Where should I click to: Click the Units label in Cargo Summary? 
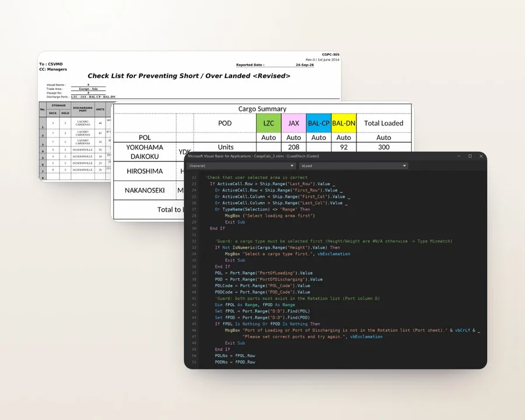[x=226, y=147]
